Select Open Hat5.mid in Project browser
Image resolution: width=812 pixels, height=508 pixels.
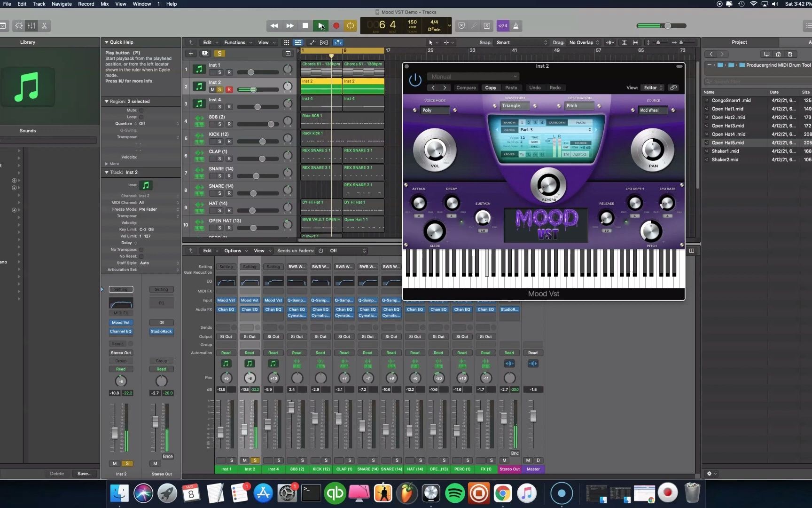coord(757,143)
